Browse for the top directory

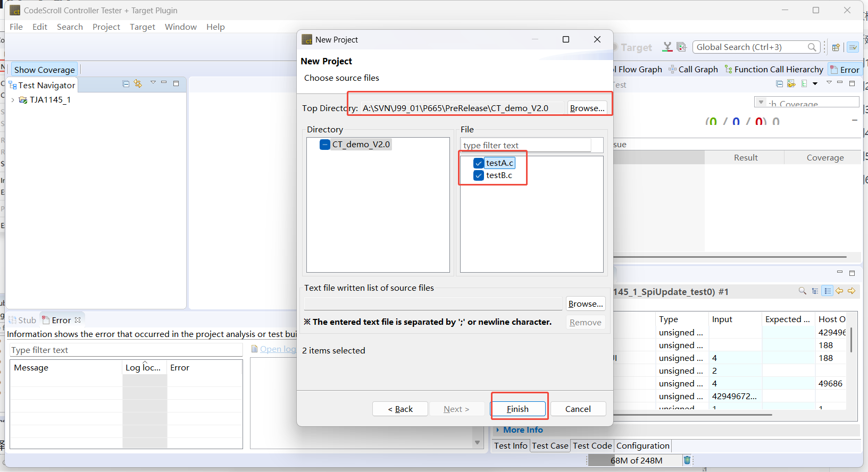tap(587, 108)
